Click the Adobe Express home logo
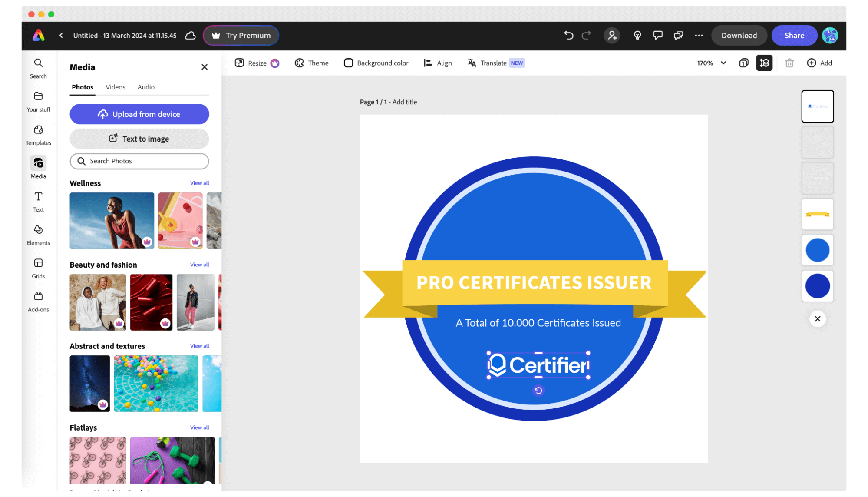868x497 pixels. coord(39,35)
